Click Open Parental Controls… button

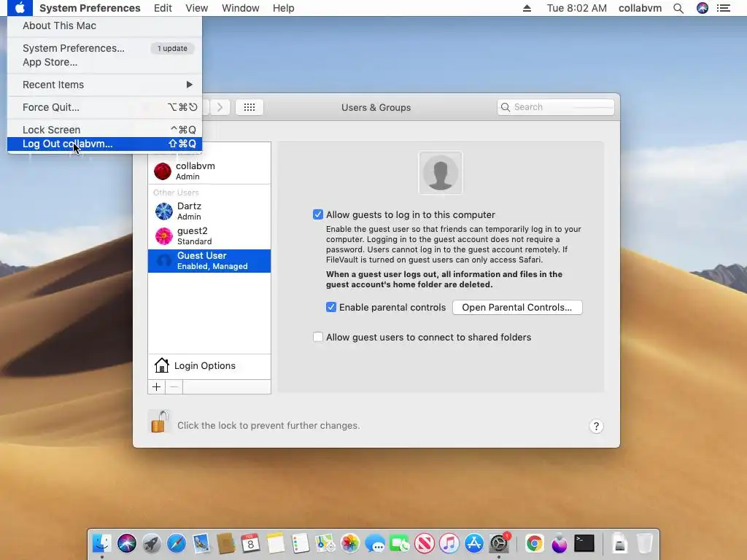pyautogui.click(x=517, y=307)
